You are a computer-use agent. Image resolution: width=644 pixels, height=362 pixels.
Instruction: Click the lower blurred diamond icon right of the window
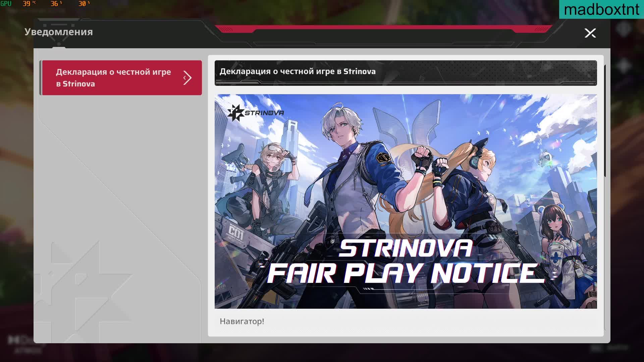click(624, 65)
